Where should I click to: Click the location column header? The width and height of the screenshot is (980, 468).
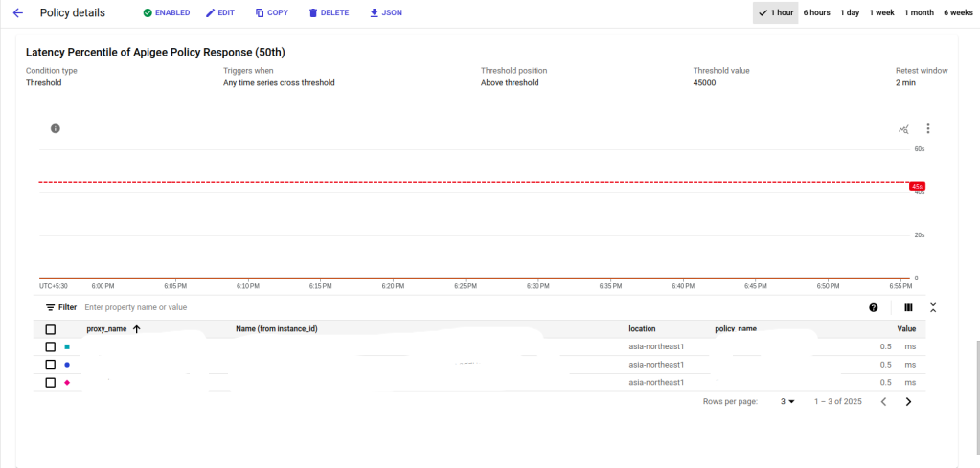point(642,329)
